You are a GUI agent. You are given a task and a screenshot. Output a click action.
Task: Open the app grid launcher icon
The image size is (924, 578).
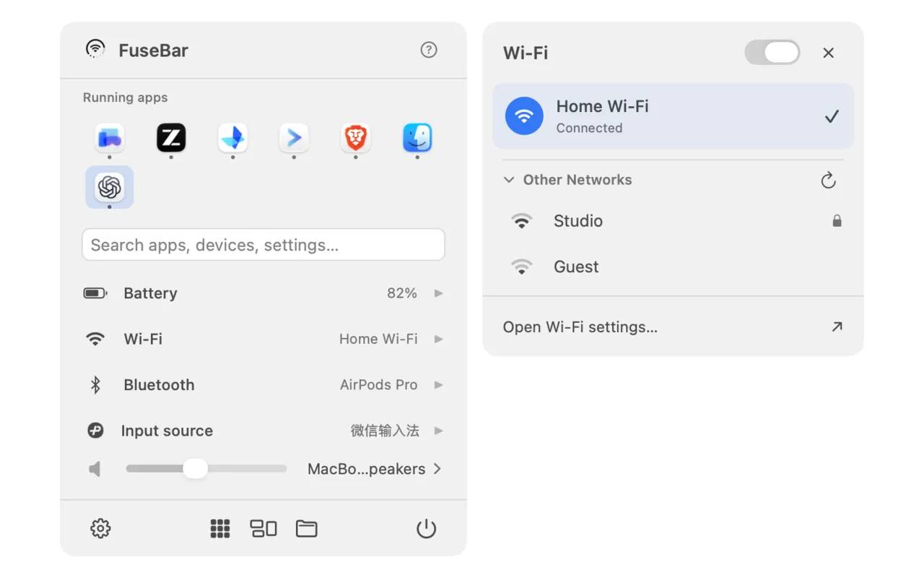[x=220, y=529]
